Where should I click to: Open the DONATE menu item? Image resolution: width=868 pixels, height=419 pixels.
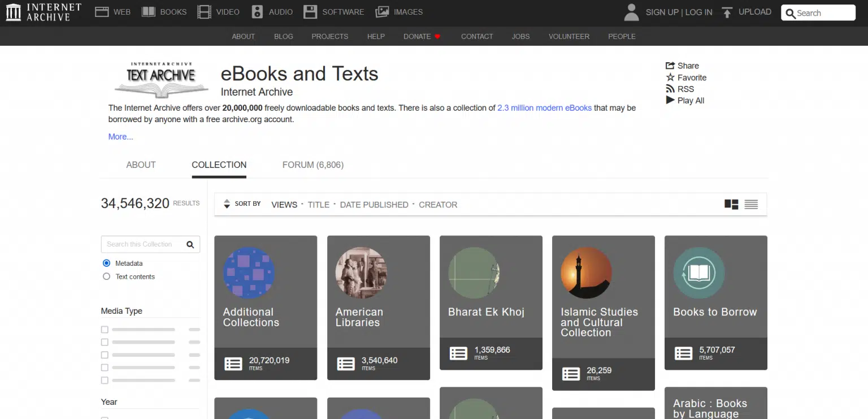pyautogui.click(x=416, y=36)
